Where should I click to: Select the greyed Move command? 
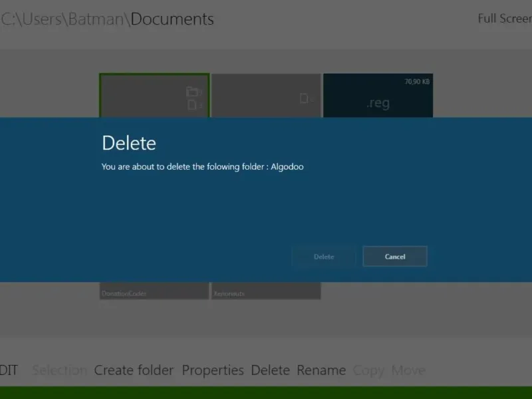click(408, 370)
